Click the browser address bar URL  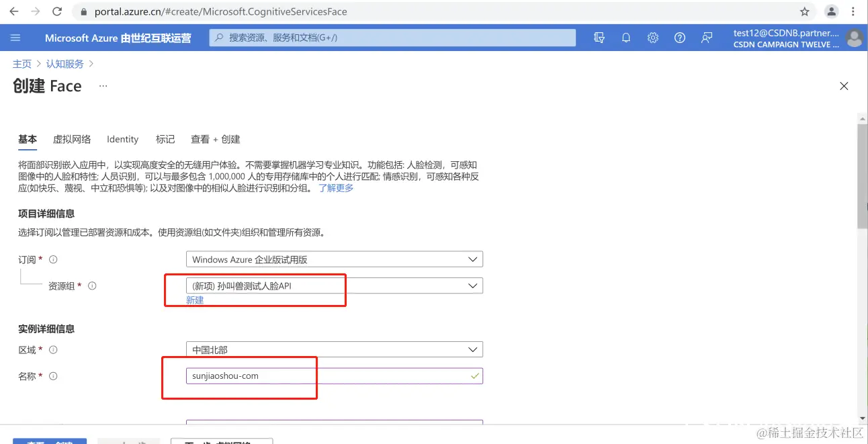[x=220, y=11]
